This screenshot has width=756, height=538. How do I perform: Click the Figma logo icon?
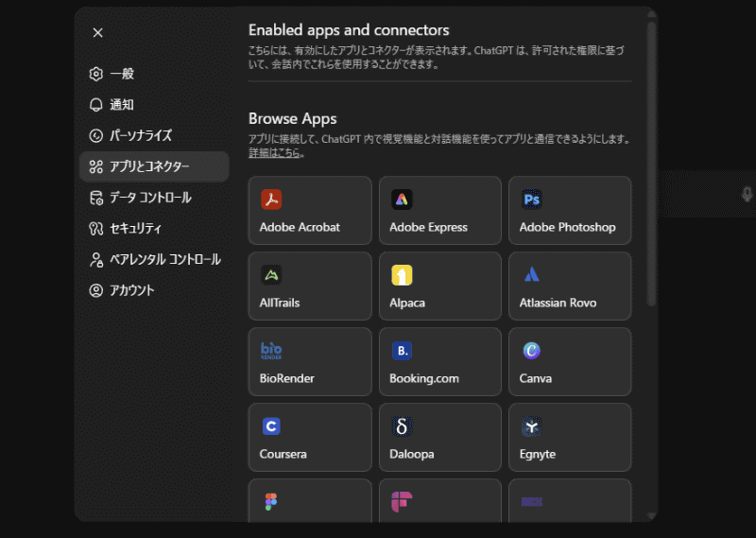[271, 502]
